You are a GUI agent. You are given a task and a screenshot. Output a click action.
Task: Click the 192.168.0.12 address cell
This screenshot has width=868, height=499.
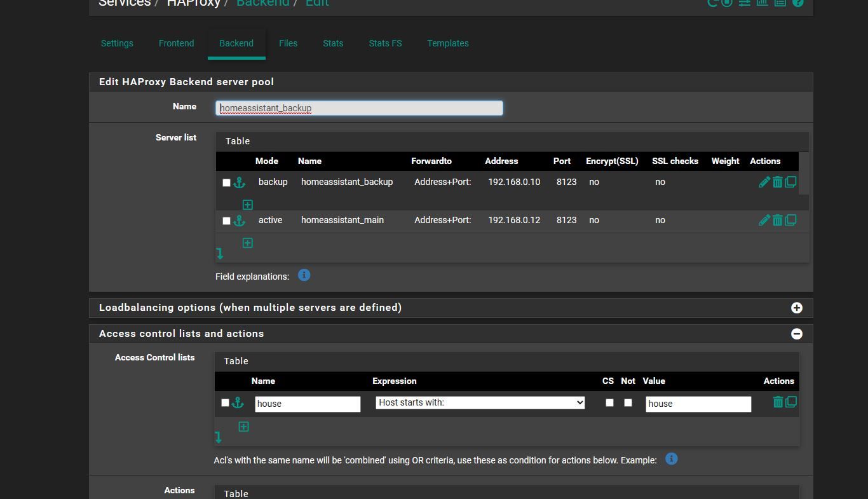(x=514, y=220)
